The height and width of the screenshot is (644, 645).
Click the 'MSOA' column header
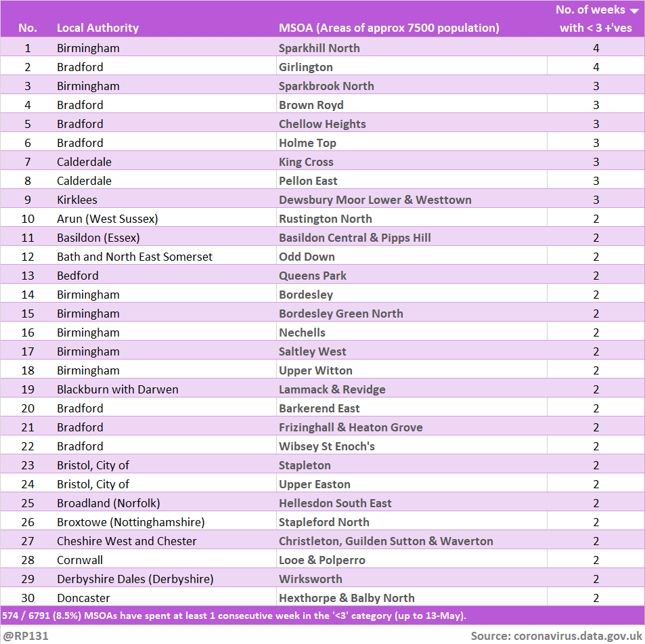388,28
